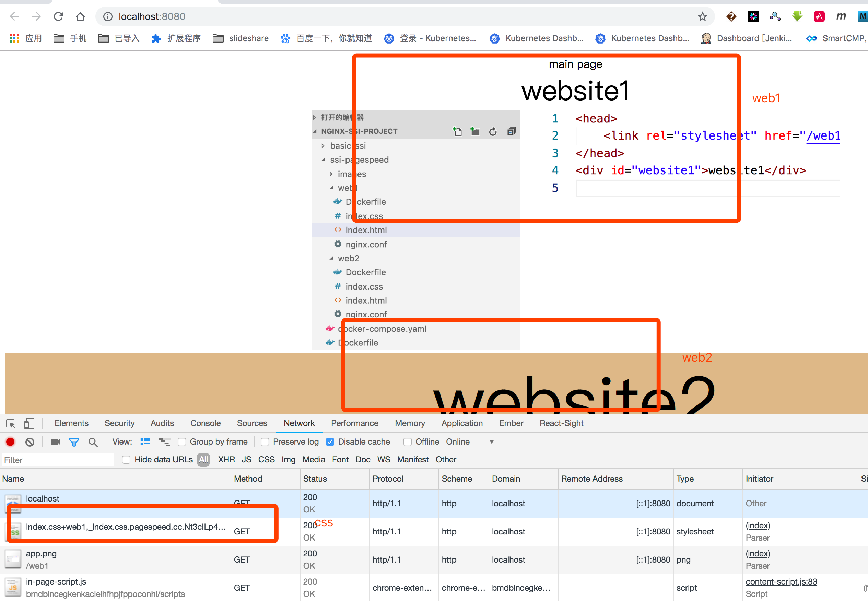Screen dimensions: 868x601
Task: Switch to the Performance tab
Action: (355, 423)
